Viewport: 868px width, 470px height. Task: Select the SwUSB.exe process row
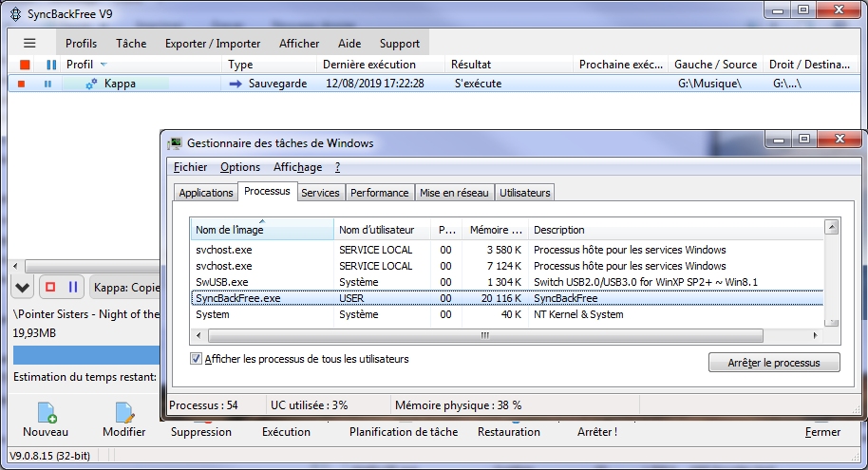507,282
